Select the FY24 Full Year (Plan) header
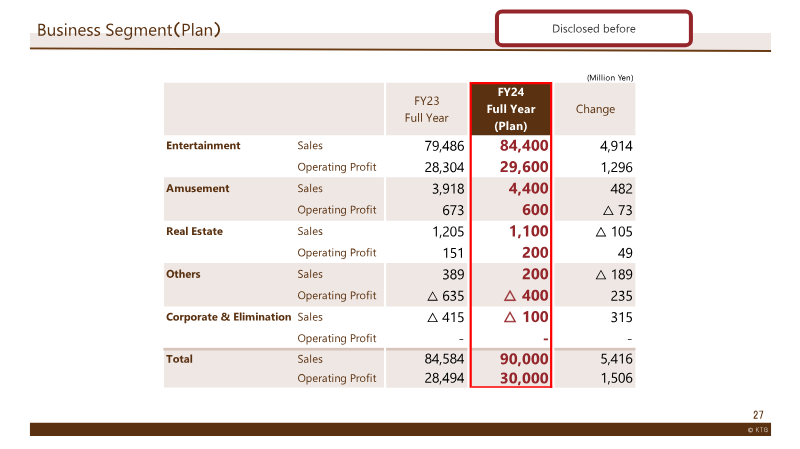 (511, 109)
